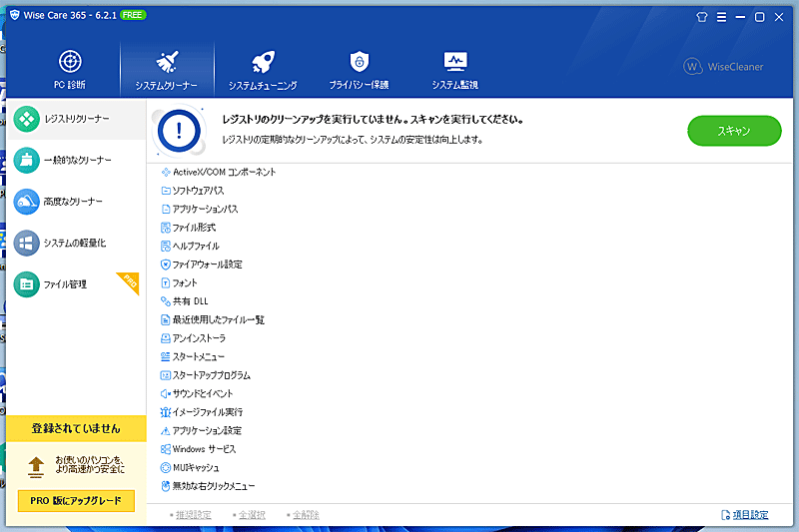The height and width of the screenshot is (532, 799).
Task: Click the 最近使用したファイル一覧 document icon
Action: (166, 319)
